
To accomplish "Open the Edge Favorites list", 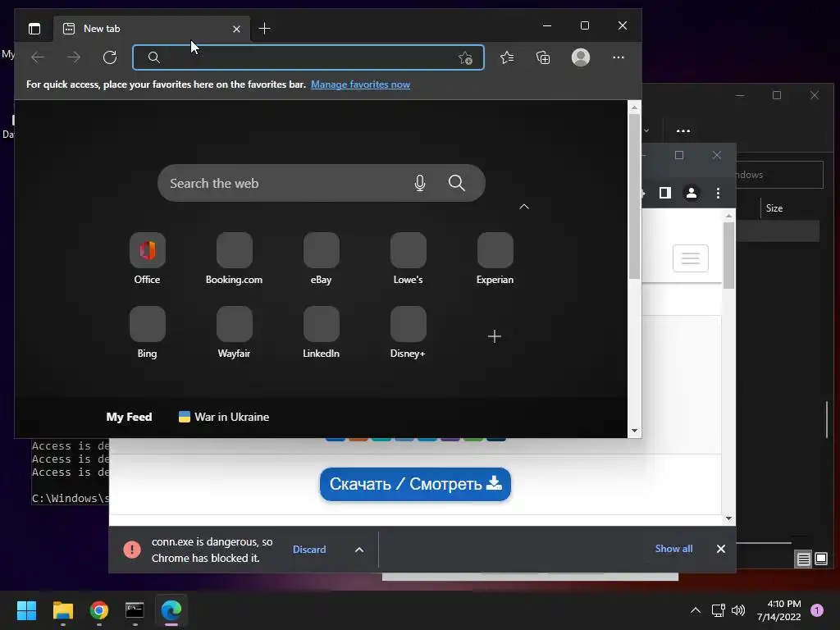I will [x=507, y=57].
